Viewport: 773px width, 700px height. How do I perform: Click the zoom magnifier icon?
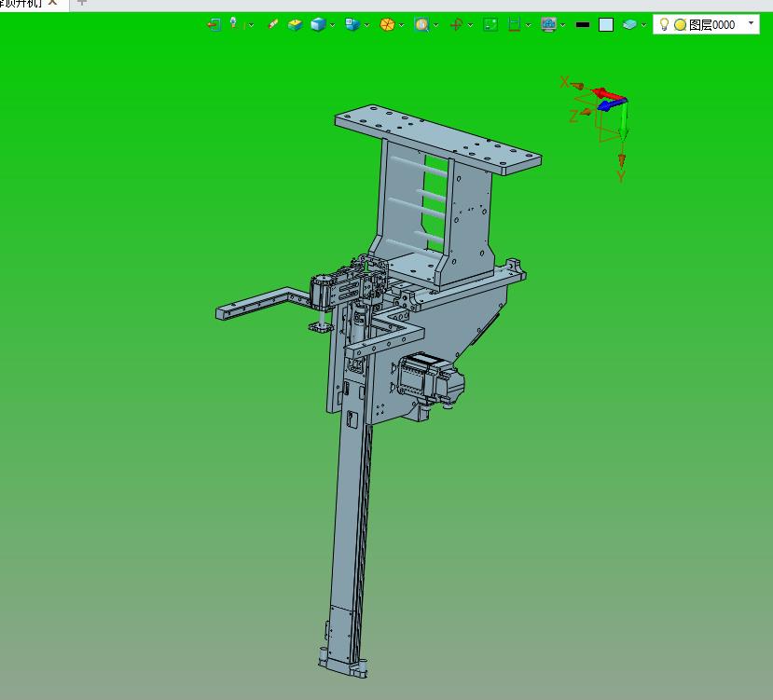coord(421,24)
